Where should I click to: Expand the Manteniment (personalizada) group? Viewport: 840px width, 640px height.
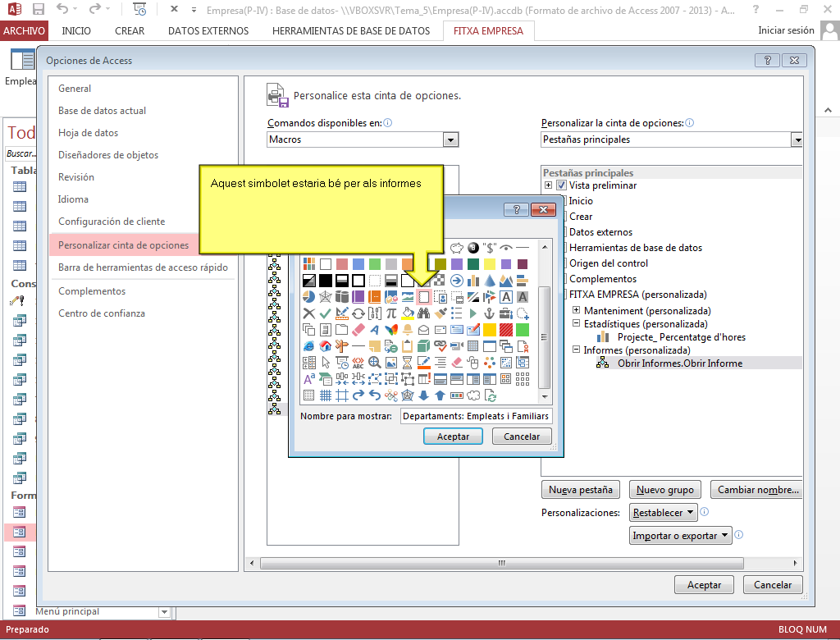(577, 310)
